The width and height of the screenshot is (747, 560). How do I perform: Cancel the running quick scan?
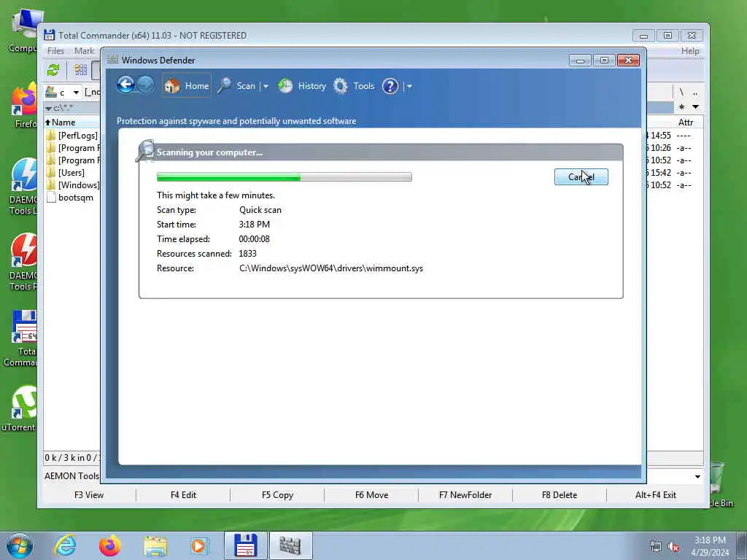click(581, 176)
